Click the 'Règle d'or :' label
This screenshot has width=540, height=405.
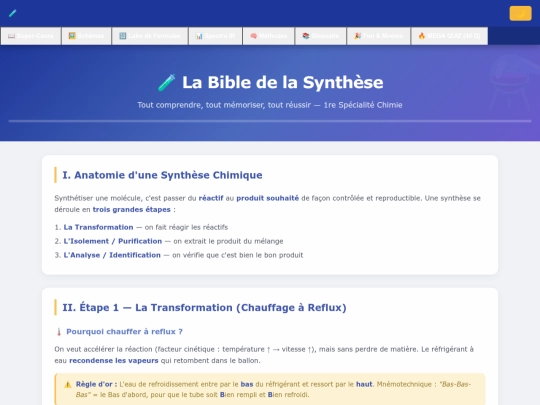tap(96, 384)
